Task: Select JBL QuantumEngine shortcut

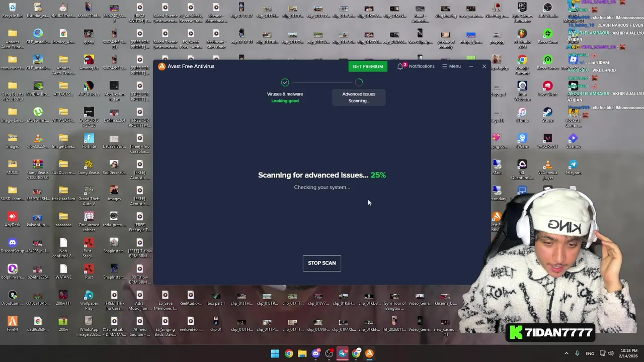Action: pos(522,169)
